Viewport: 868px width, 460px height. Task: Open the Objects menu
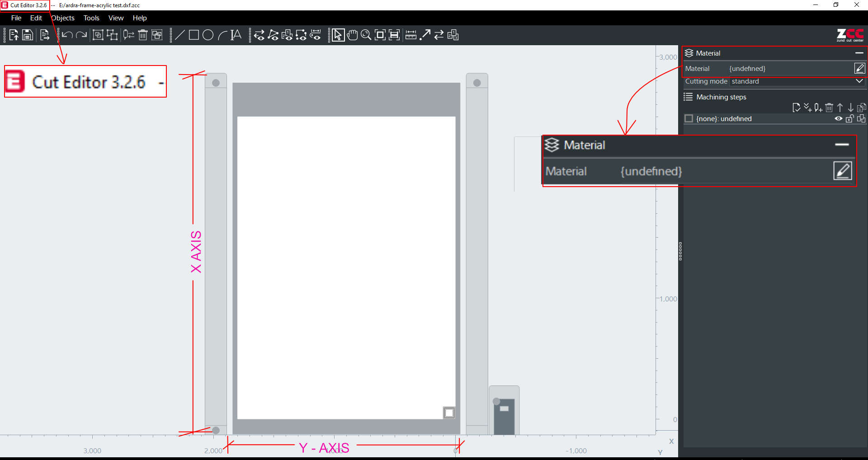(63, 18)
